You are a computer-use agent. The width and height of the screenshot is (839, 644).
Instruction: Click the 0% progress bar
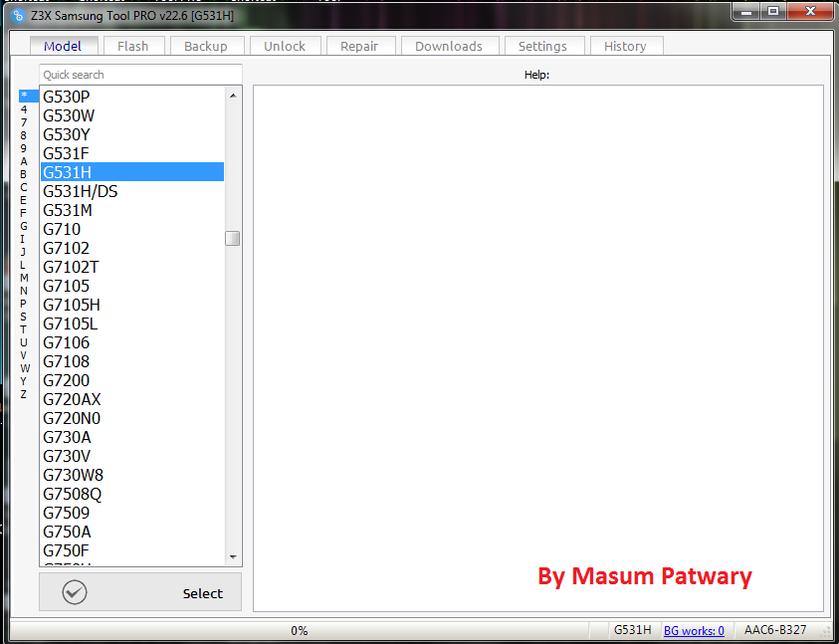[300, 631]
